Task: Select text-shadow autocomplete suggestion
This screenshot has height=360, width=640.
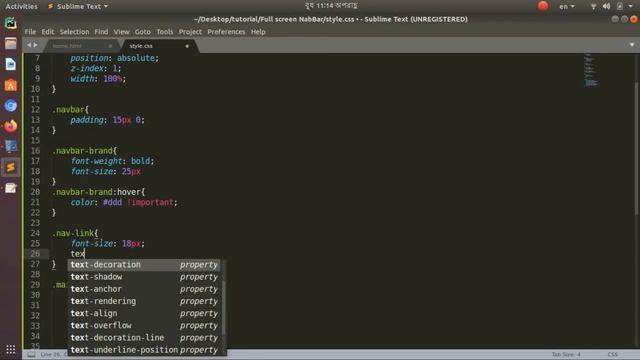Action: point(144,277)
